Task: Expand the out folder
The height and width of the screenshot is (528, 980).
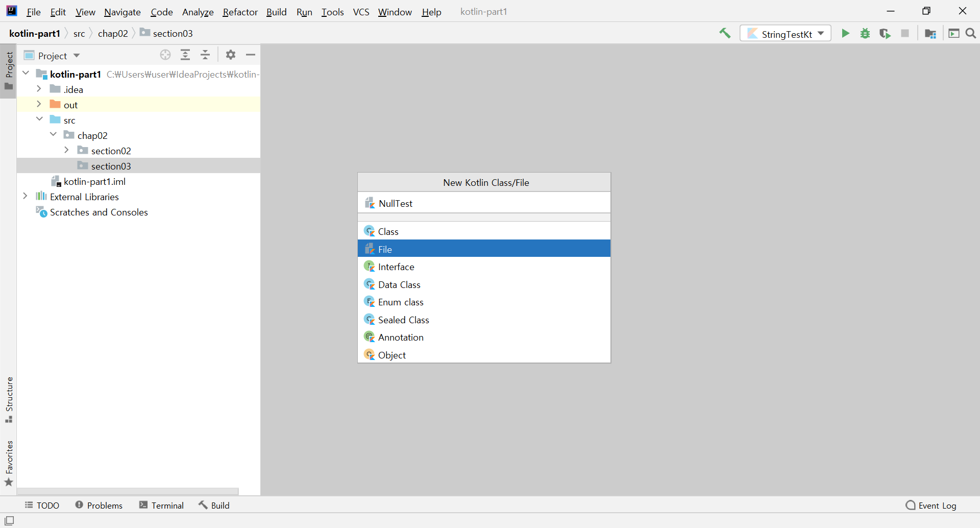Action: (x=39, y=104)
